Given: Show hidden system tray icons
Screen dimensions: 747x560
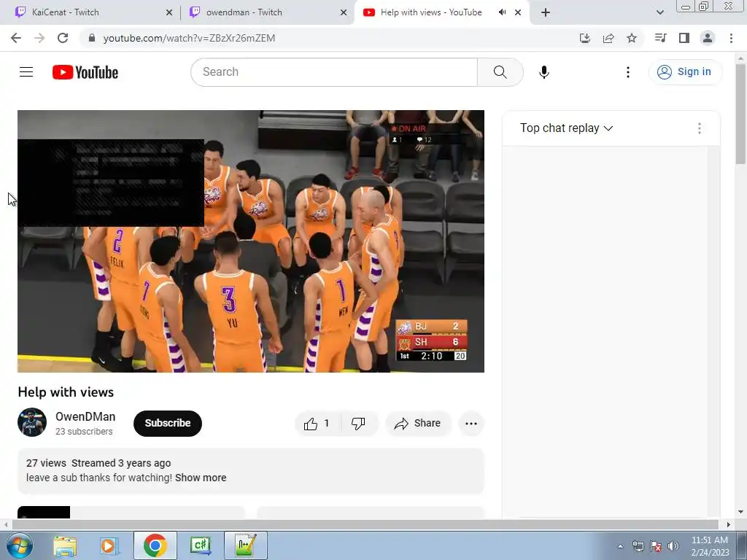Looking at the screenshot, I should (620, 547).
